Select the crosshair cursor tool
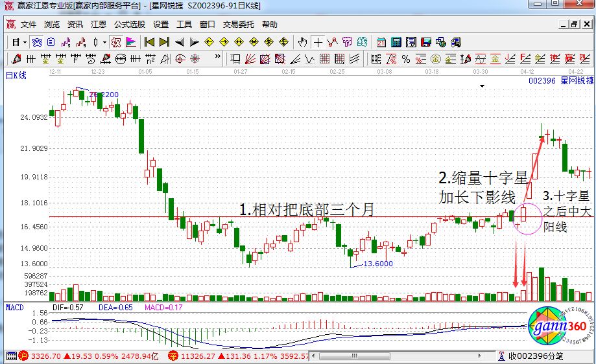The width and height of the screenshot is (596, 364). (x=318, y=42)
